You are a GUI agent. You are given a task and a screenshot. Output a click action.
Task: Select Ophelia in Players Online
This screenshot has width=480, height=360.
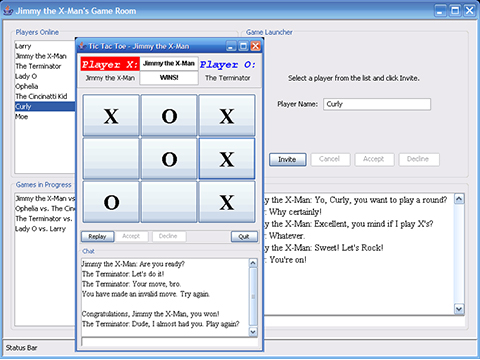pos(45,86)
